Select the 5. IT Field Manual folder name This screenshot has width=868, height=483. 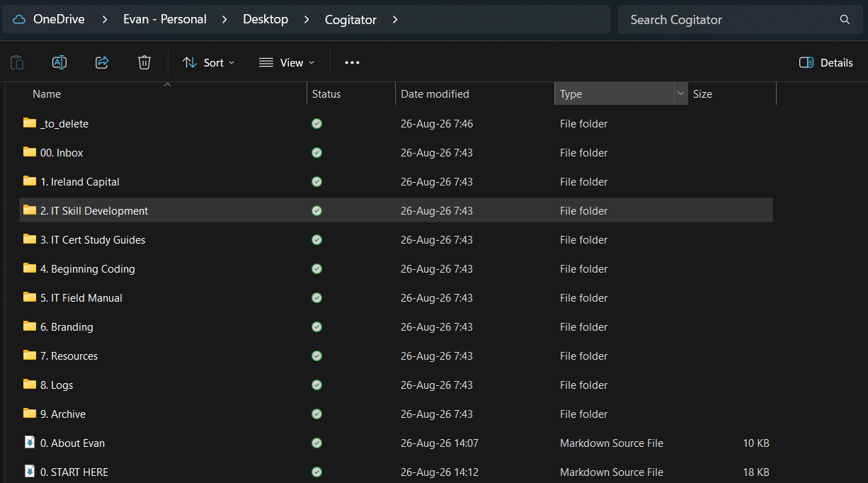[81, 298]
